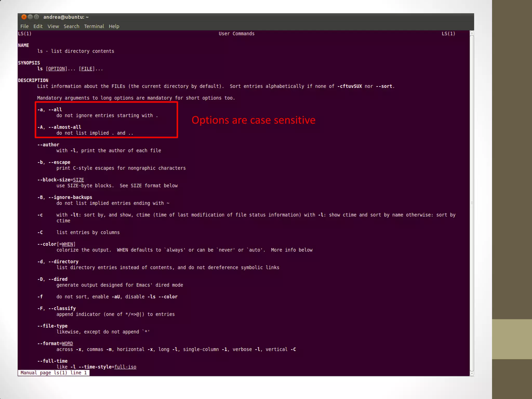Open the View menu
Screen dimensions: 532x399
53,26
